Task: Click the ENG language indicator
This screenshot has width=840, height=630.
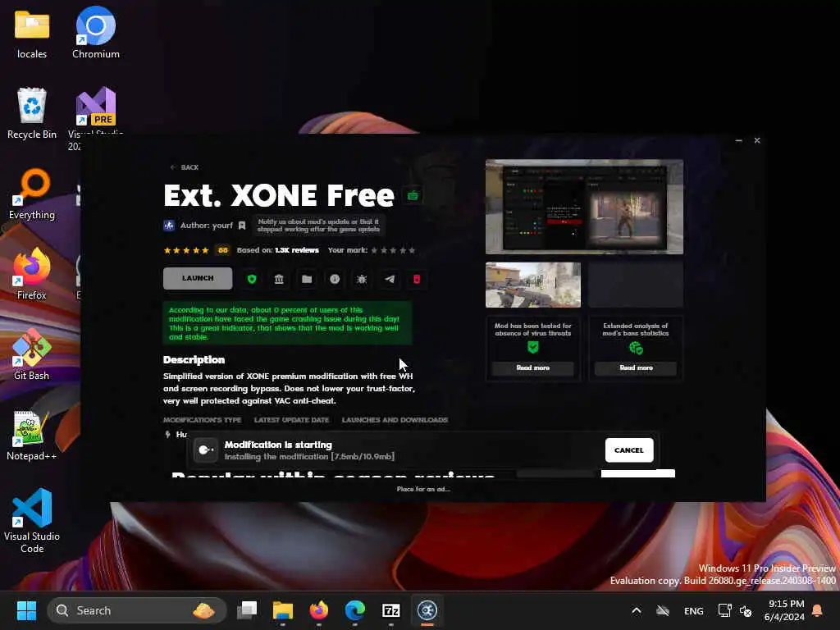Action: pos(694,610)
